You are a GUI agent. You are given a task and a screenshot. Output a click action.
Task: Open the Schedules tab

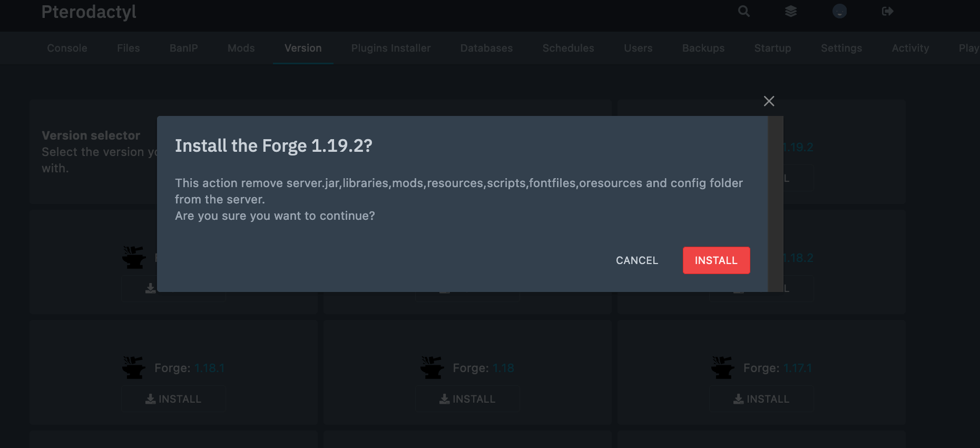pos(568,48)
